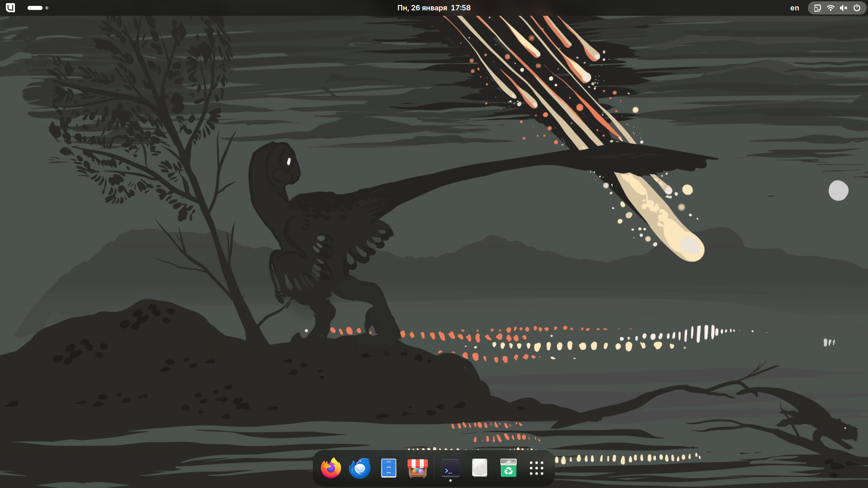Open Thunderbird mail client in dock
The height and width of the screenshot is (488, 868).
tap(360, 468)
